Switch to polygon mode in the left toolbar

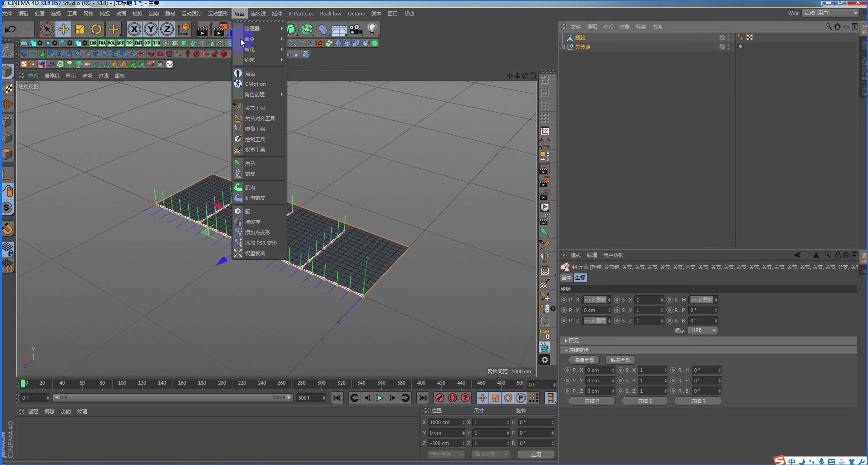coord(8,153)
